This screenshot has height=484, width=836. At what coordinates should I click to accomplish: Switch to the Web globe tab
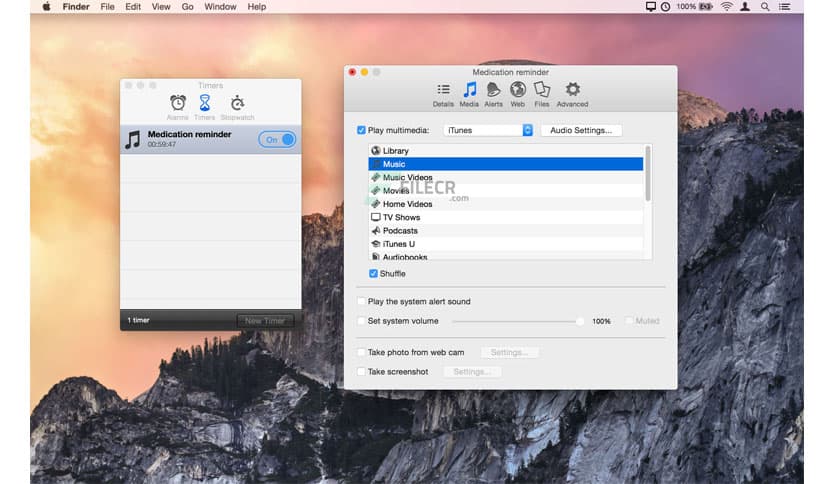pyautogui.click(x=517, y=94)
